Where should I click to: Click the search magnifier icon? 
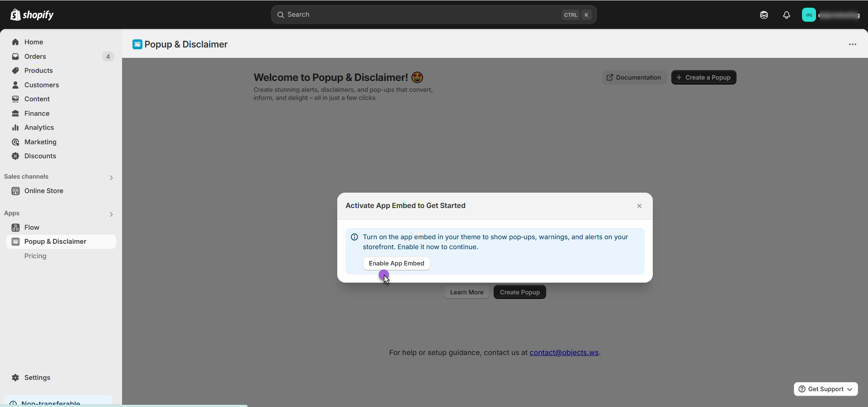pos(281,15)
